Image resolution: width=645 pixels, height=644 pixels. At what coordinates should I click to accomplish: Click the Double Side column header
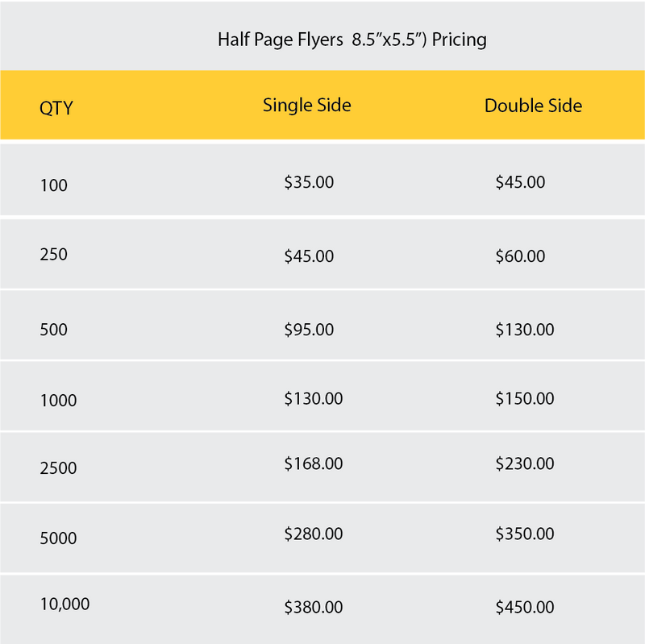click(533, 106)
